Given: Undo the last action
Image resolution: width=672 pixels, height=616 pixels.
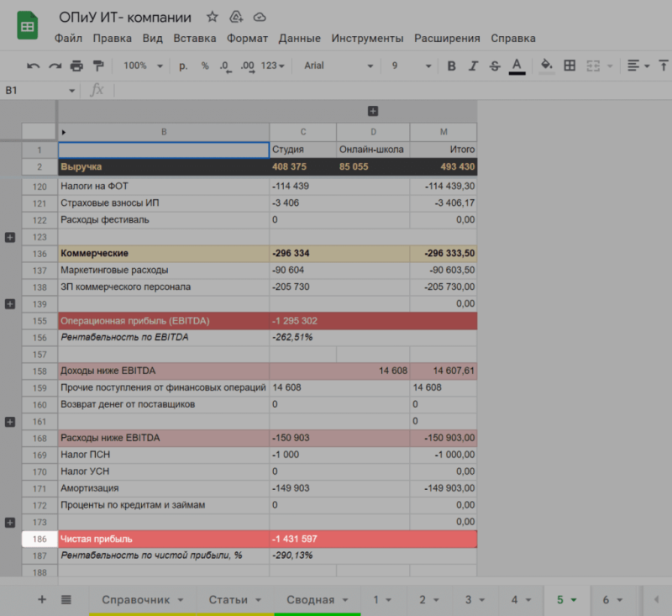Looking at the screenshot, I should click(x=33, y=66).
